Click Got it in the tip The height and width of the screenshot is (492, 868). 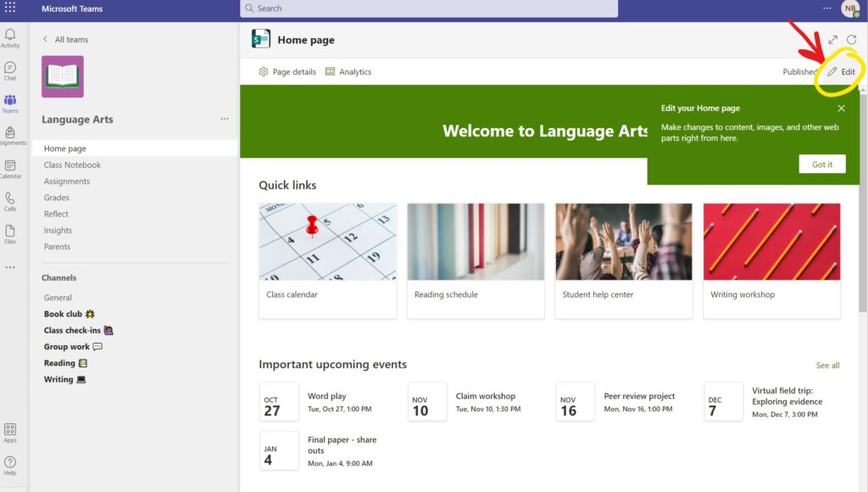click(x=822, y=164)
